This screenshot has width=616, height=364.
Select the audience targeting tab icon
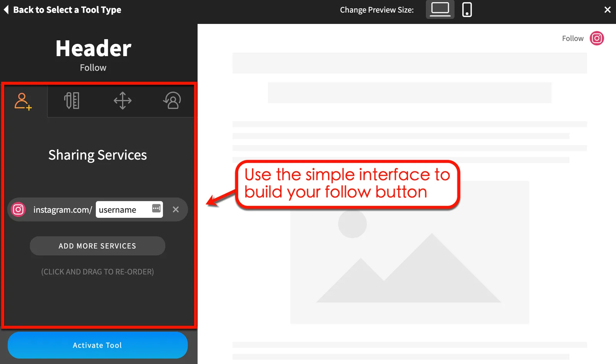point(172,101)
